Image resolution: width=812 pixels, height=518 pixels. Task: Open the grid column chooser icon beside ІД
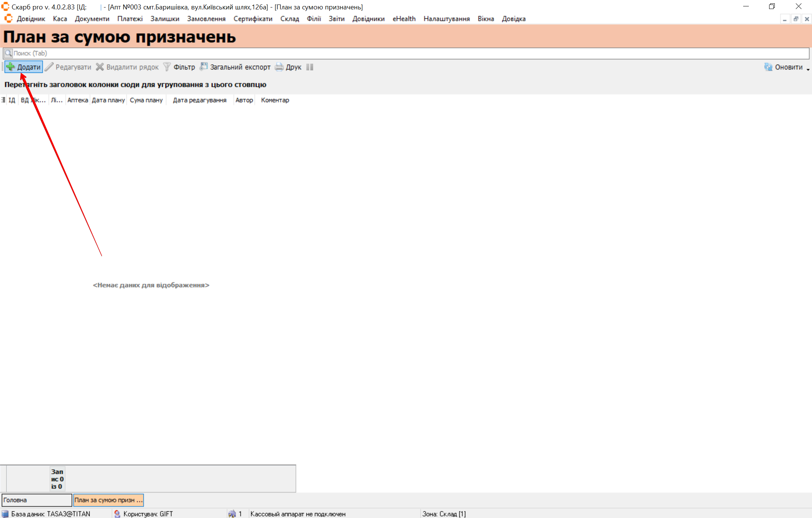click(x=3, y=100)
